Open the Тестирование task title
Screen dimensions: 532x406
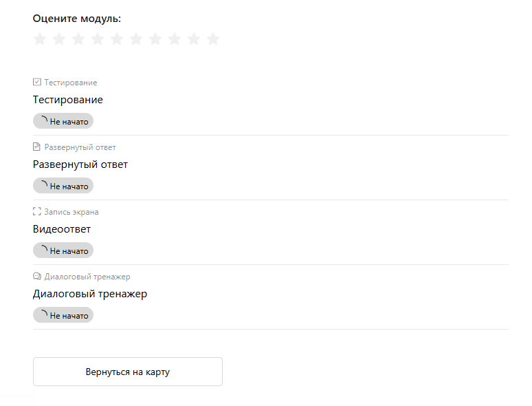pos(68,100)
